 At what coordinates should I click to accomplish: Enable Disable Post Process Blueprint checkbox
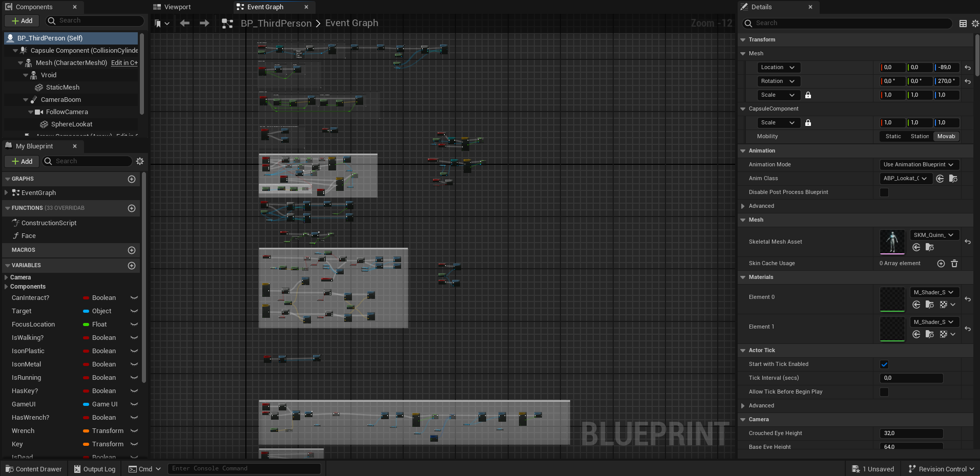[x=884, y=192]
